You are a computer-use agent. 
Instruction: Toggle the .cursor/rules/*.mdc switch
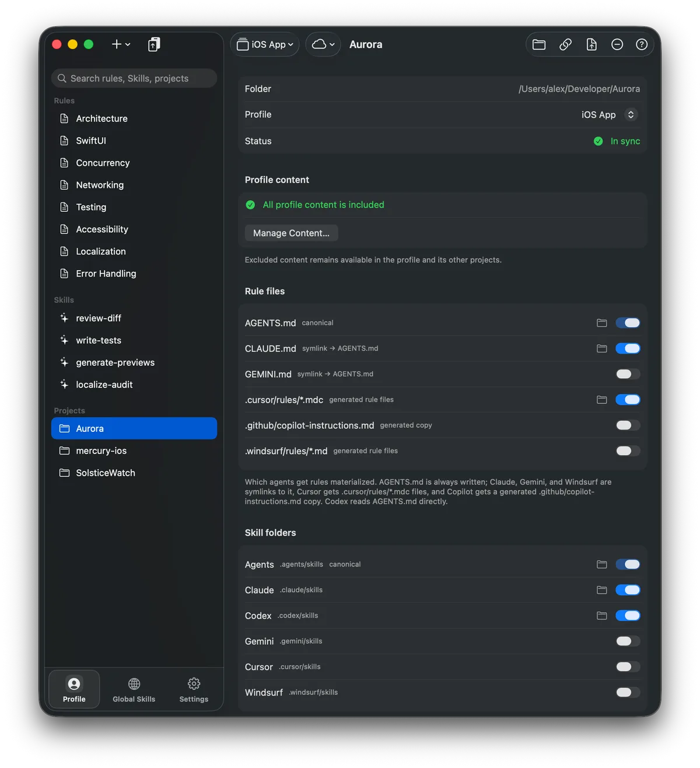click(628, 400)
